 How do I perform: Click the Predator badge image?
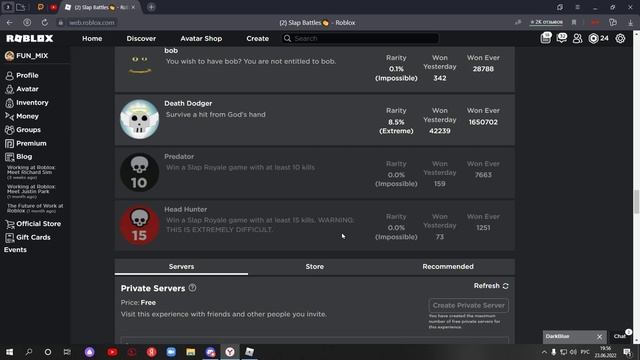140,172
